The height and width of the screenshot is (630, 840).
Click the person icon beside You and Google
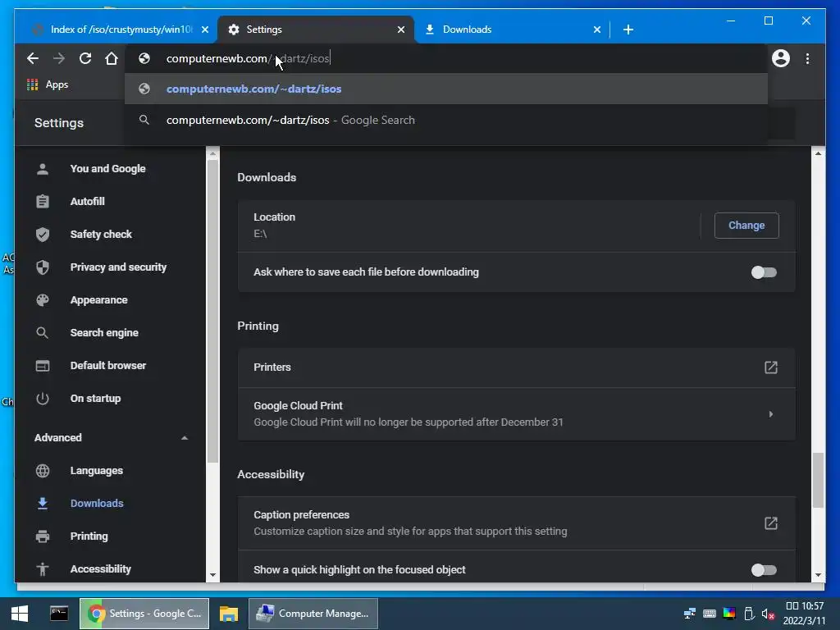43,169
